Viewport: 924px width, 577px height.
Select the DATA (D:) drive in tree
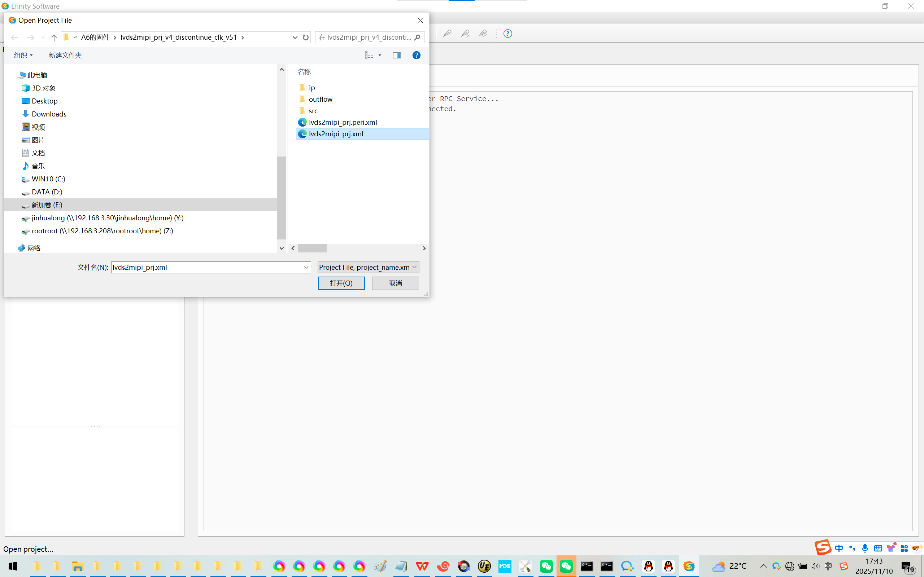tap(47, 192)
